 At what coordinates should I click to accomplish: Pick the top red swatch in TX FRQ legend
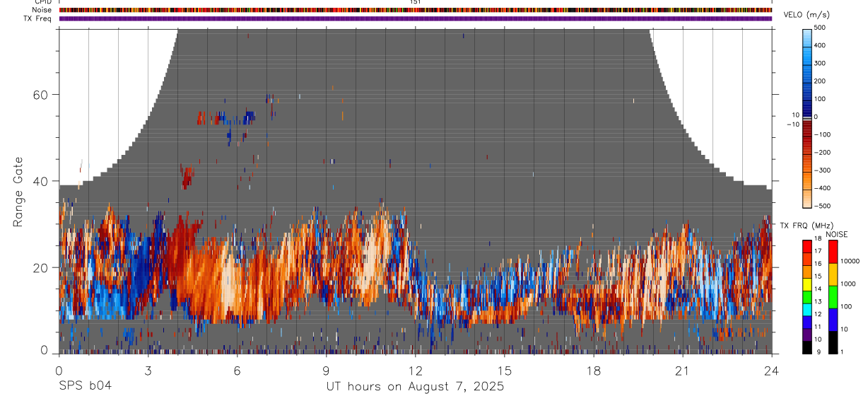pos(807,246)
